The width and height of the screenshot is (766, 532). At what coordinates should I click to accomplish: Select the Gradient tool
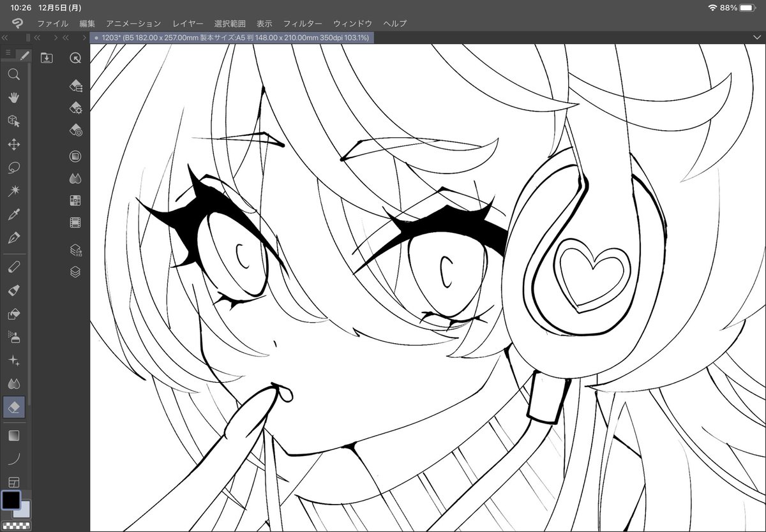(x=13, y=436)
